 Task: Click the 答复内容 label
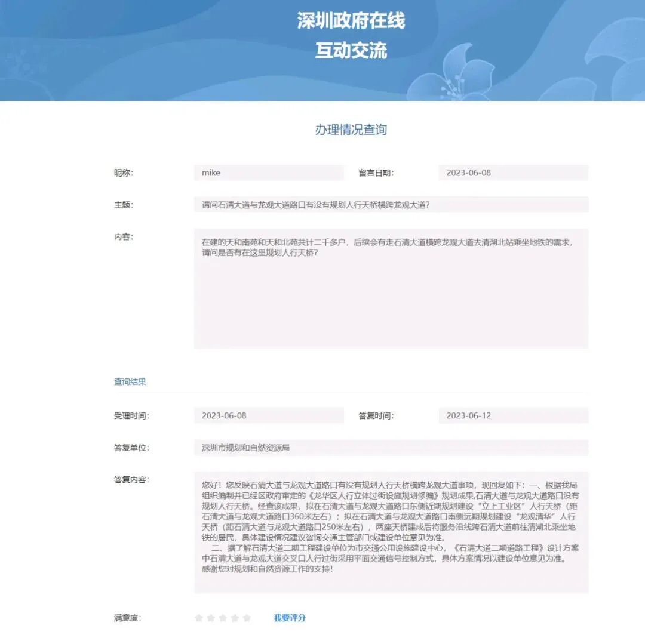click(x=131, y=480)
